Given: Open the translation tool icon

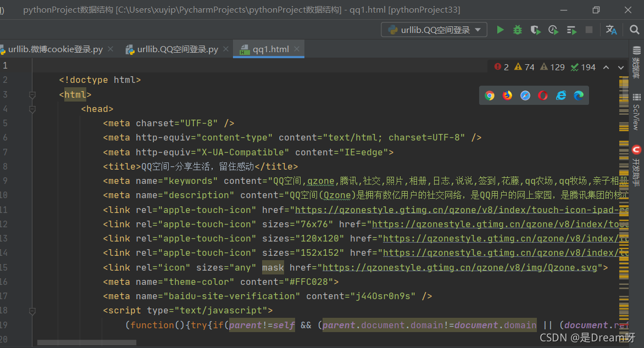Looking at the screenshot, I should (x=611, y=30).
